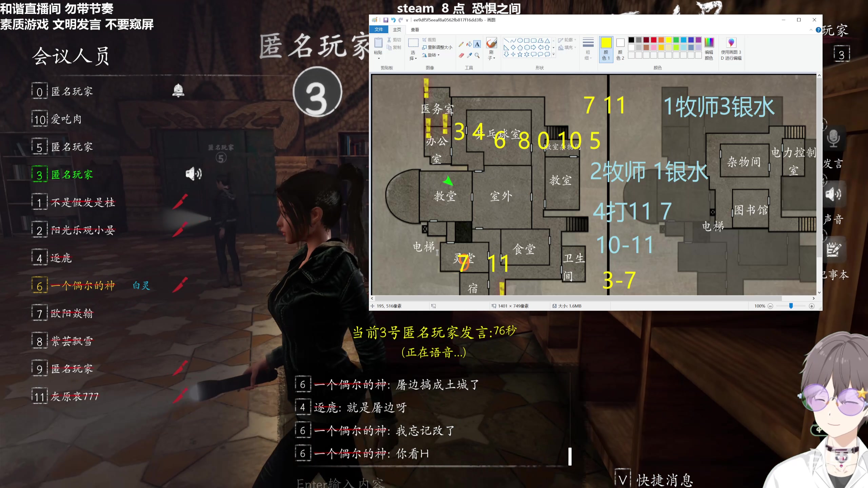Select the Color picker eyedropper tool
The image size is (868, 488).
pos(469,55)
